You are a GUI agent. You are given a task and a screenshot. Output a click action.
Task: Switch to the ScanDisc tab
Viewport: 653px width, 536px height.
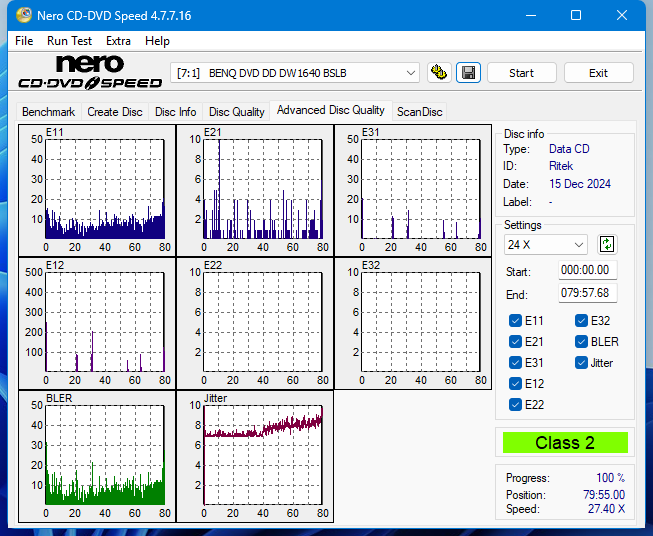pyautogui.click(x=419, y=112)
